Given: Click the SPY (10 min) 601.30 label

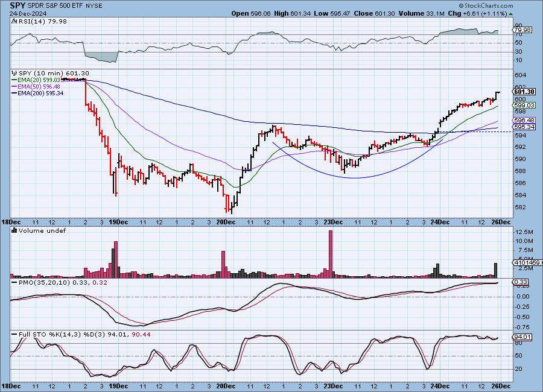Looking at the screenshot, I should pos(54,73).
